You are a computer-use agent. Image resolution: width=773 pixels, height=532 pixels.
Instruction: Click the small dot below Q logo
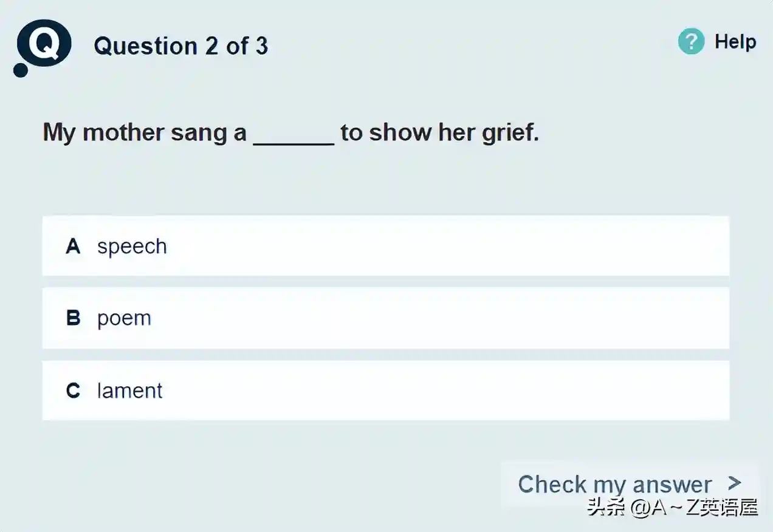[x=21, y=70]
